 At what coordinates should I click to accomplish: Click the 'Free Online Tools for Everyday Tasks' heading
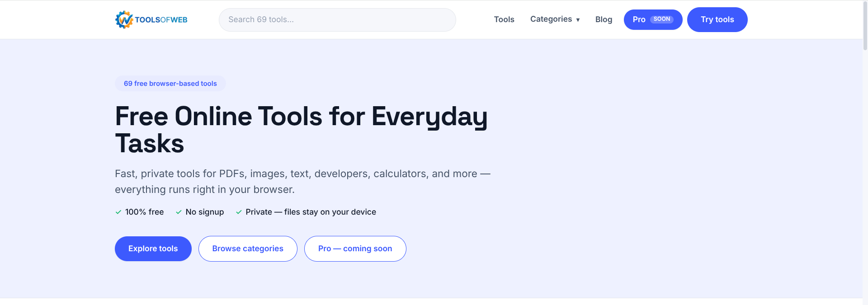[302, 130]
